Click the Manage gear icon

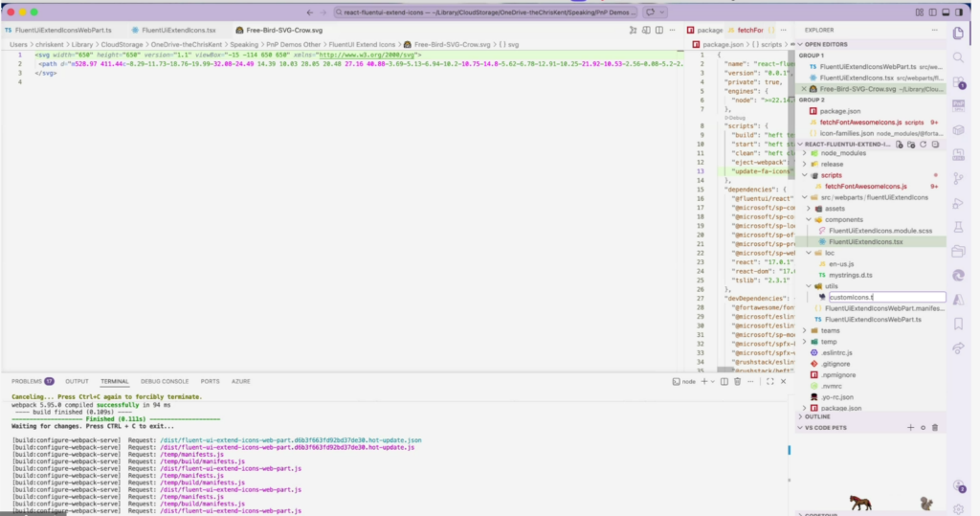click(x=958, y=507)
